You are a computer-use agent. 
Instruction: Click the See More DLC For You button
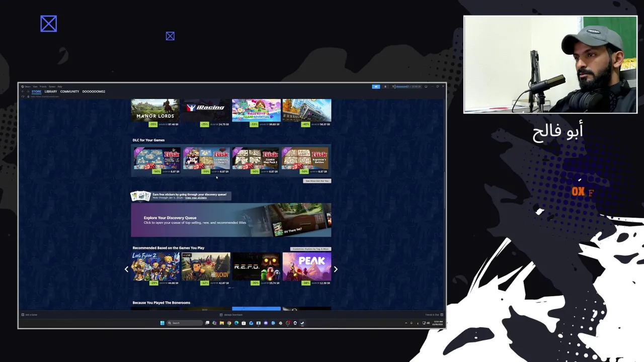tap(317, 181)
